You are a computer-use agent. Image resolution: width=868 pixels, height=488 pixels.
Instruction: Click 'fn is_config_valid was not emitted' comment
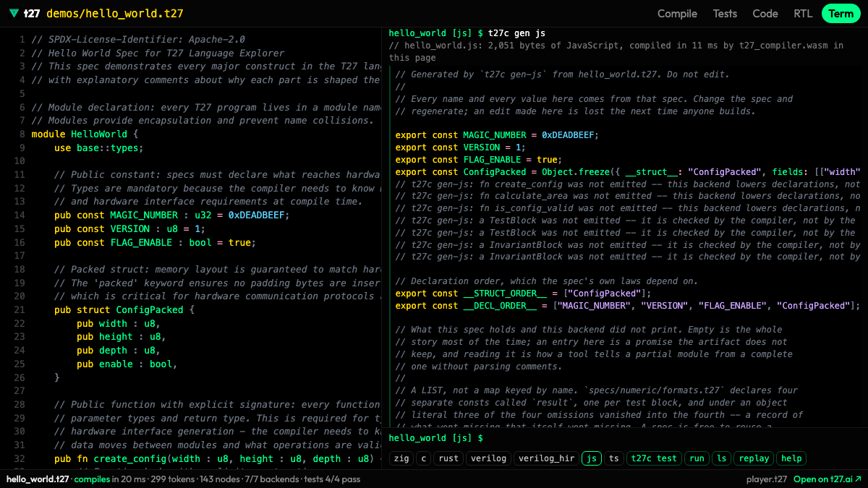(628, 208)
